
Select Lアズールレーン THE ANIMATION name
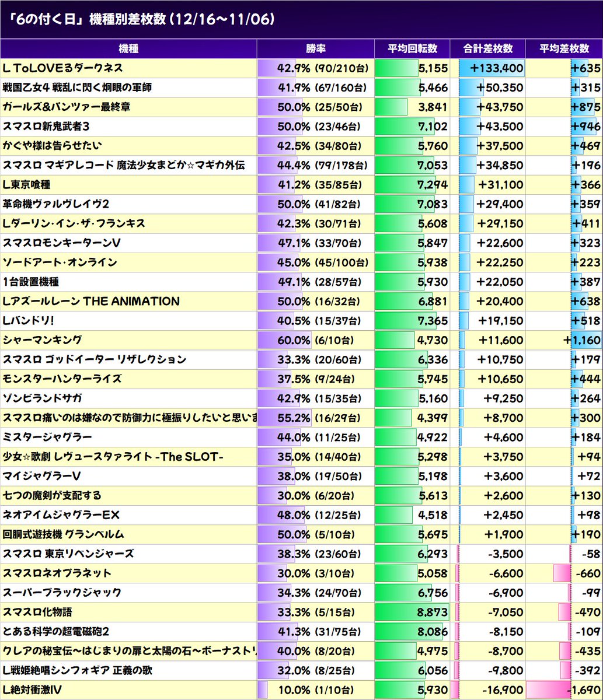[x=91, y=301]
